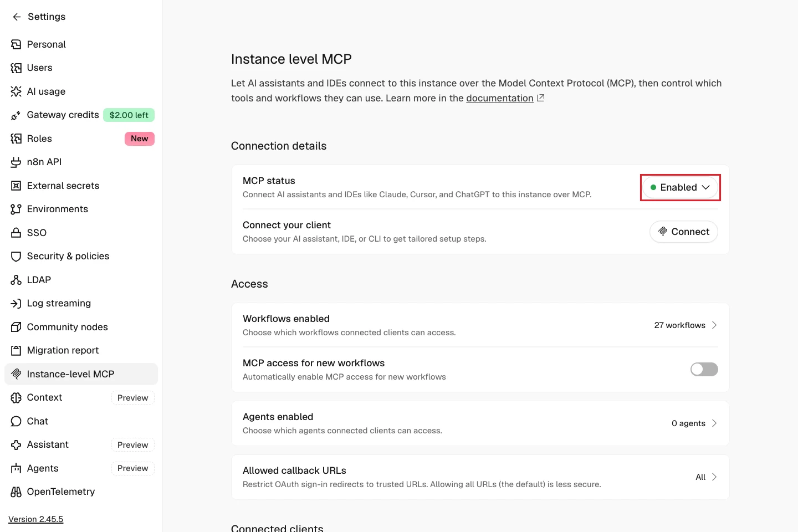The height and width of the screenshot is (532, 798).
Task: Toggle MCP access for new workflows
Action: tap(704, 369)
